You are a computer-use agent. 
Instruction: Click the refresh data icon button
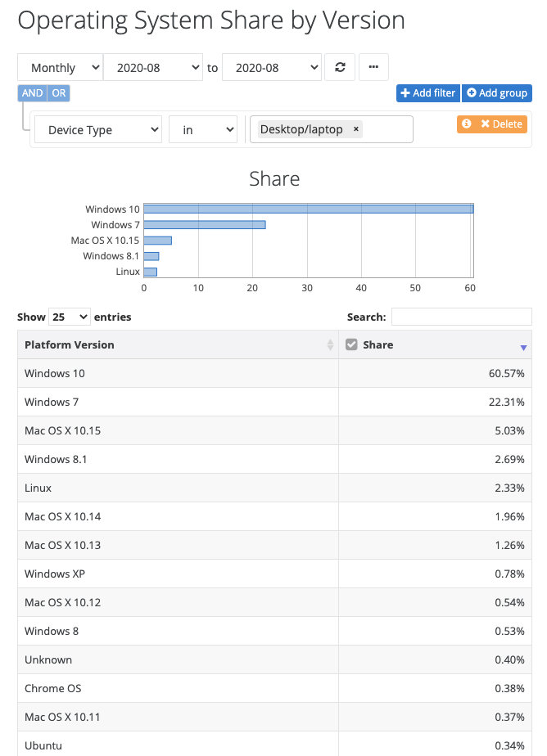[x=340, y=67]
